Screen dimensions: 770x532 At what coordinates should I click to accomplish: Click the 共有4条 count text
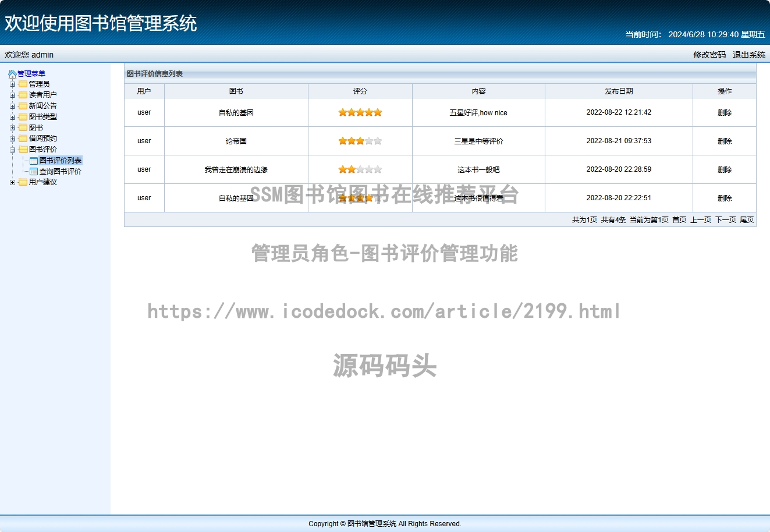point(613,220)
